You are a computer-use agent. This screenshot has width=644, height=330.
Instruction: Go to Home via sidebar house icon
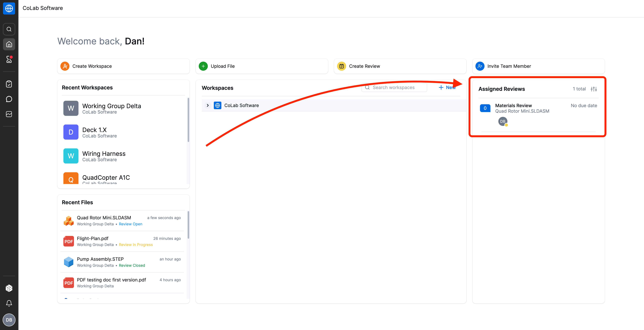pyautogui.click(x=9, y=45)
